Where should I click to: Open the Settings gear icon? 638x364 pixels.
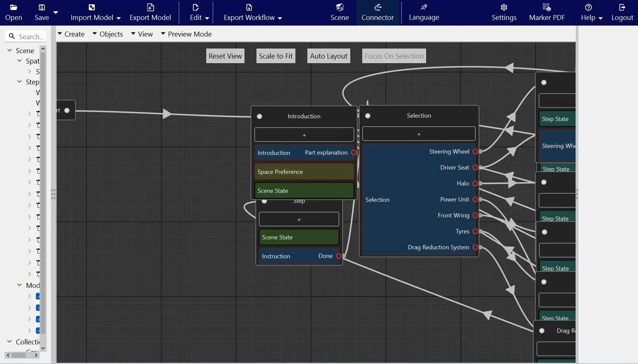tap(504, 7)
